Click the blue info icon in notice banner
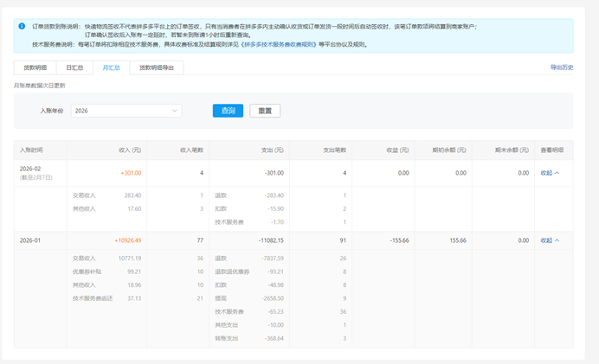599x364 pixels. (x=22, y=27)
